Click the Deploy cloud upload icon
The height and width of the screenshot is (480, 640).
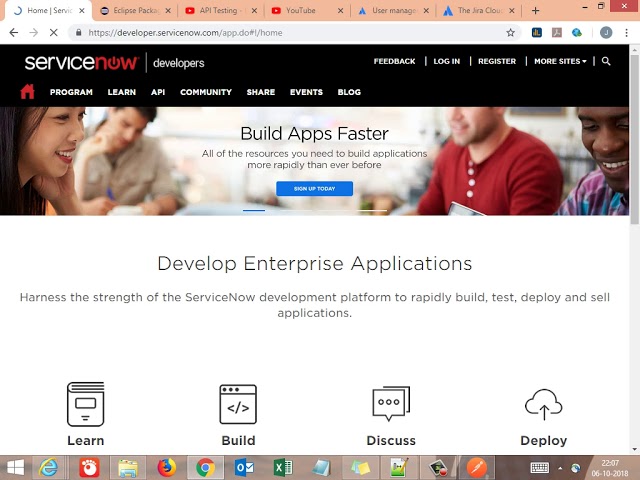pos(543,404)
